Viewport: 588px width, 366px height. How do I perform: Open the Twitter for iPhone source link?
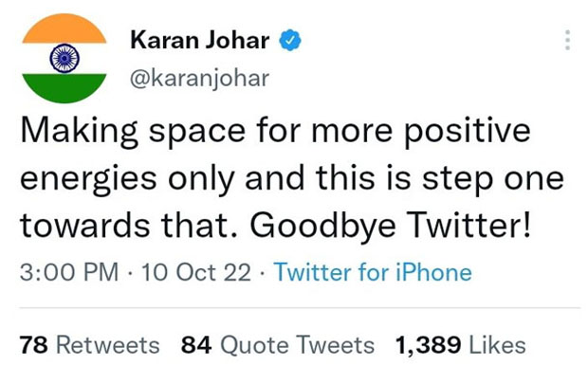pyautogui.click(x=373, y=272)
